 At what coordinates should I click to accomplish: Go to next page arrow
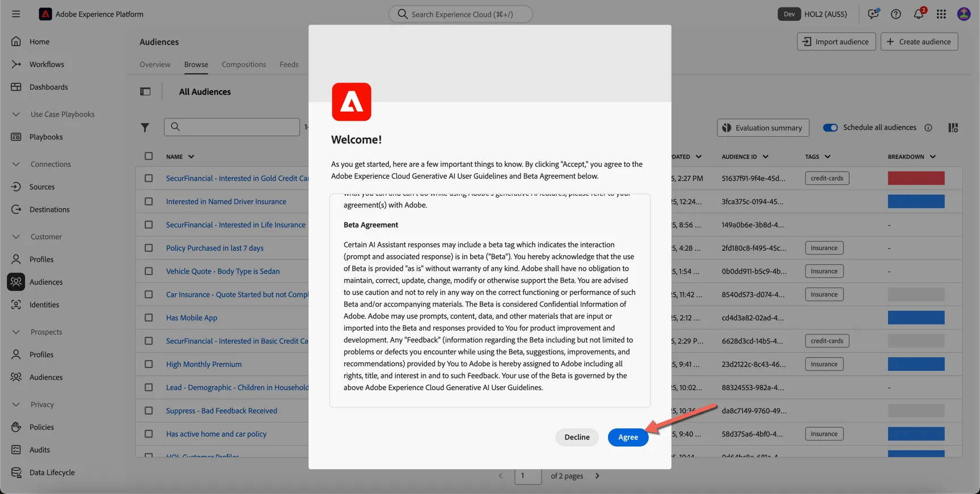point(597,476)
